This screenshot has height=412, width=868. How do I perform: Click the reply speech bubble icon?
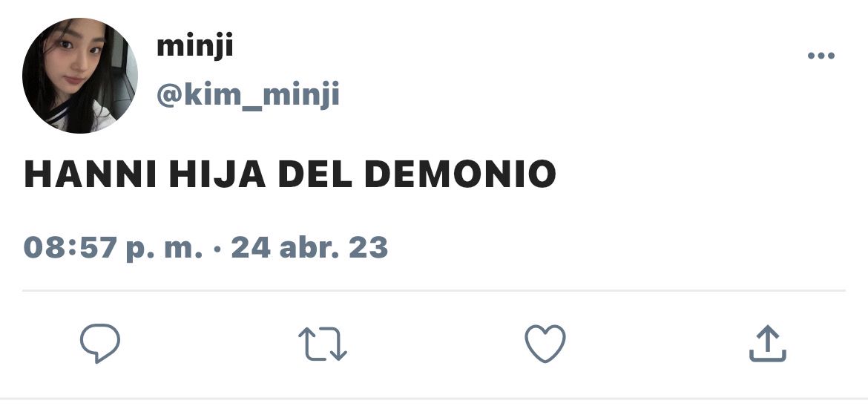point(100,343)
